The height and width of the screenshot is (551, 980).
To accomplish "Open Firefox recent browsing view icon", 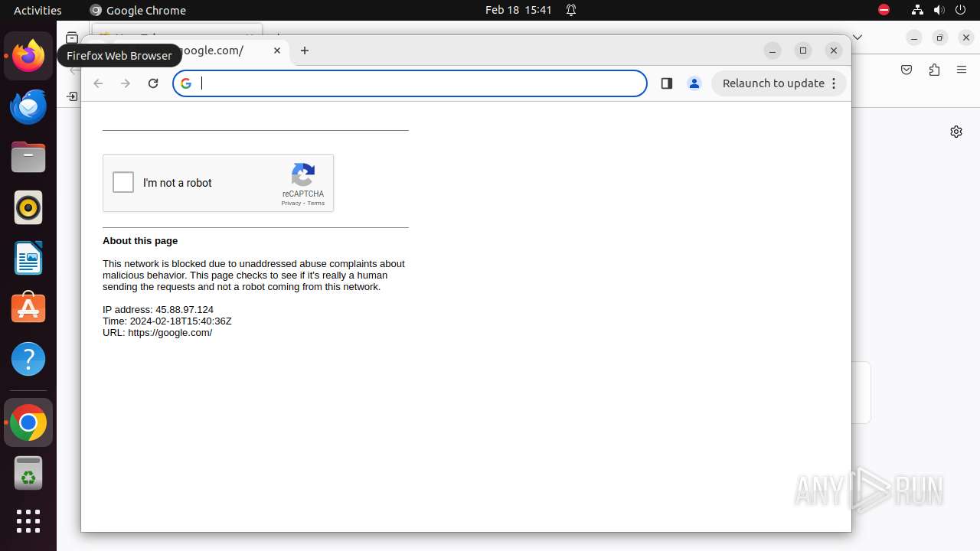I will [x=71, y=37].
